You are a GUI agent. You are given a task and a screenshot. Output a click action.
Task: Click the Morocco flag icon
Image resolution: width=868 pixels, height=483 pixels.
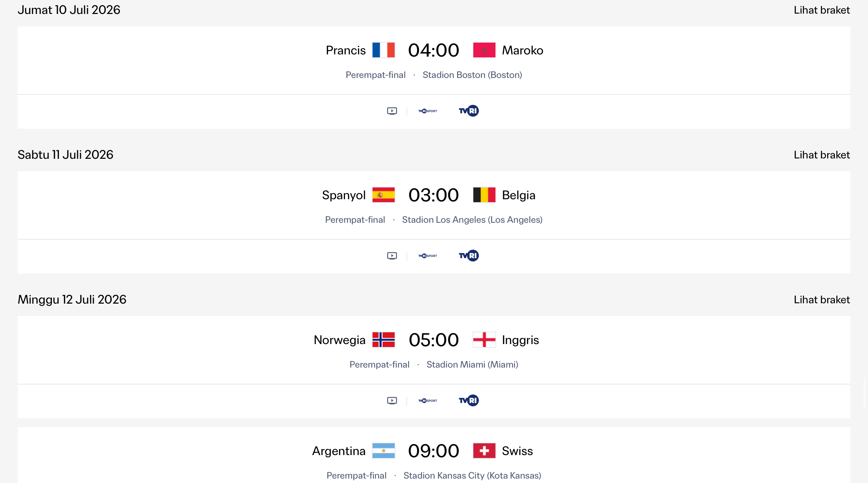(x=484, y=50)
